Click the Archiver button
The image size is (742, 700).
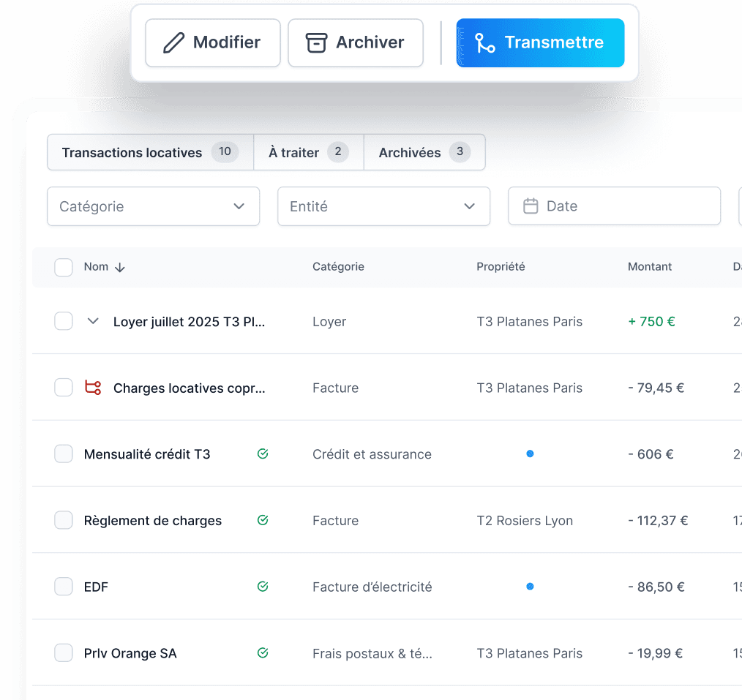point(356,42)
